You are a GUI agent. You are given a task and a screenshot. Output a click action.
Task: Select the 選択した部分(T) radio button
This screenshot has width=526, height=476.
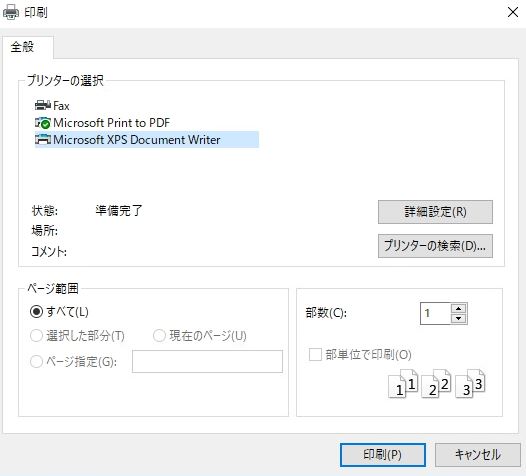click(36, 335)
